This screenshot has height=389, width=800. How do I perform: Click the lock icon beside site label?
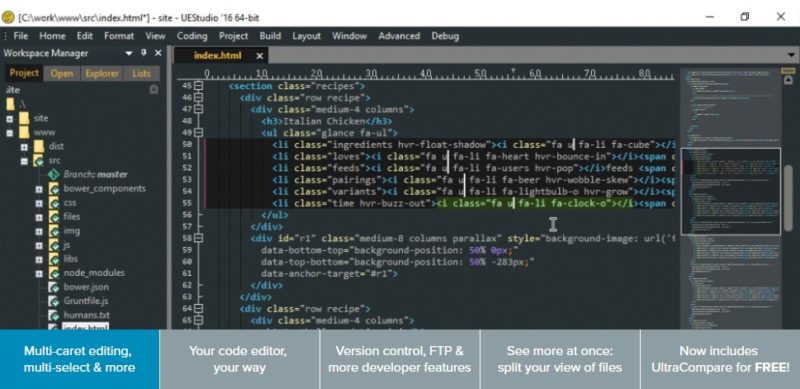click(154, 89)
